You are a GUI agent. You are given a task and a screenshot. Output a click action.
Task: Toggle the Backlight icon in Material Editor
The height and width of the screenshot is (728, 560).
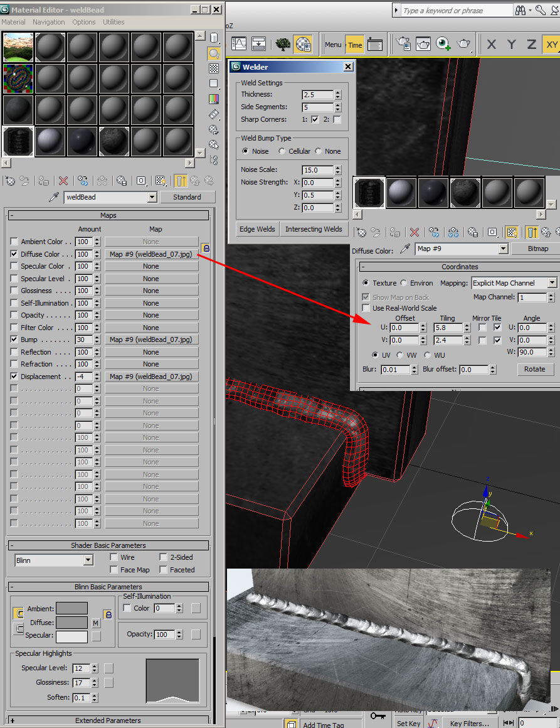(x=214, y=53)
